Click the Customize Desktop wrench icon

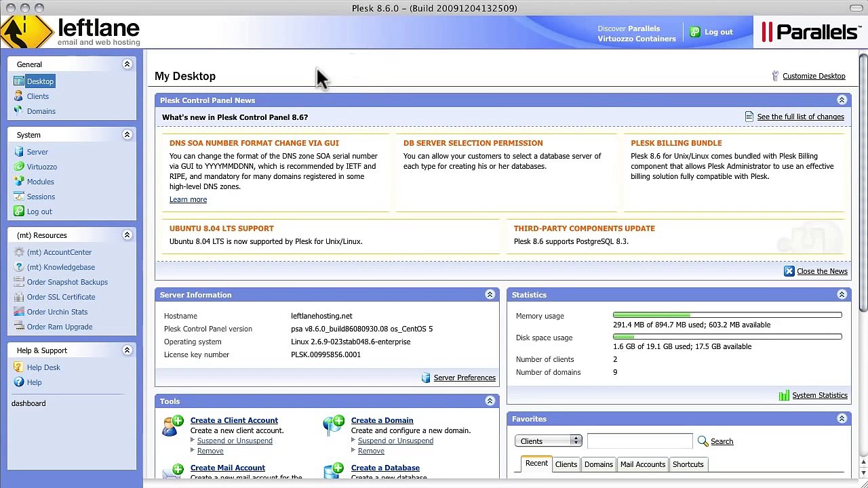(775, 76)
